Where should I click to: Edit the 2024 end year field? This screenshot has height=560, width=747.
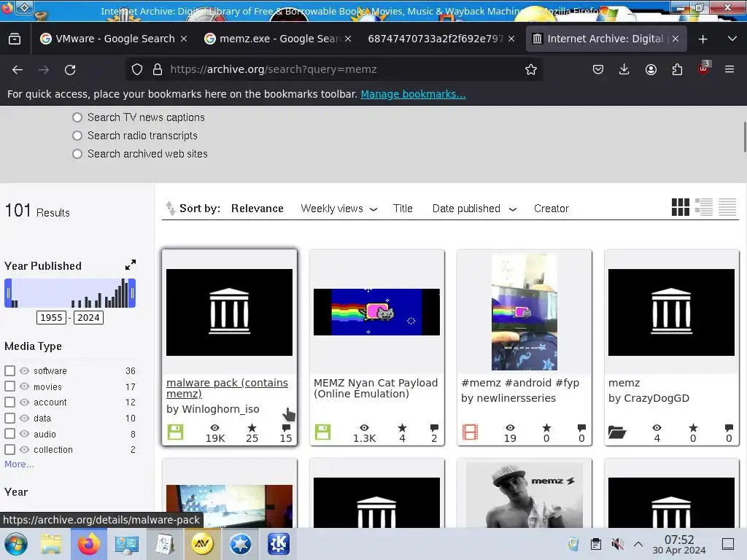coord(88,318)
